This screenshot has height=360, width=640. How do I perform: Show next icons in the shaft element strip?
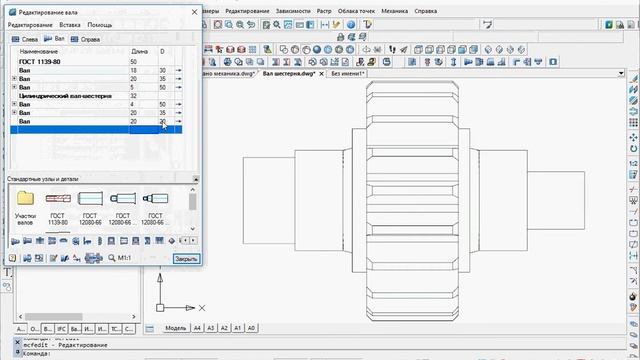click(x=193, y=241)
